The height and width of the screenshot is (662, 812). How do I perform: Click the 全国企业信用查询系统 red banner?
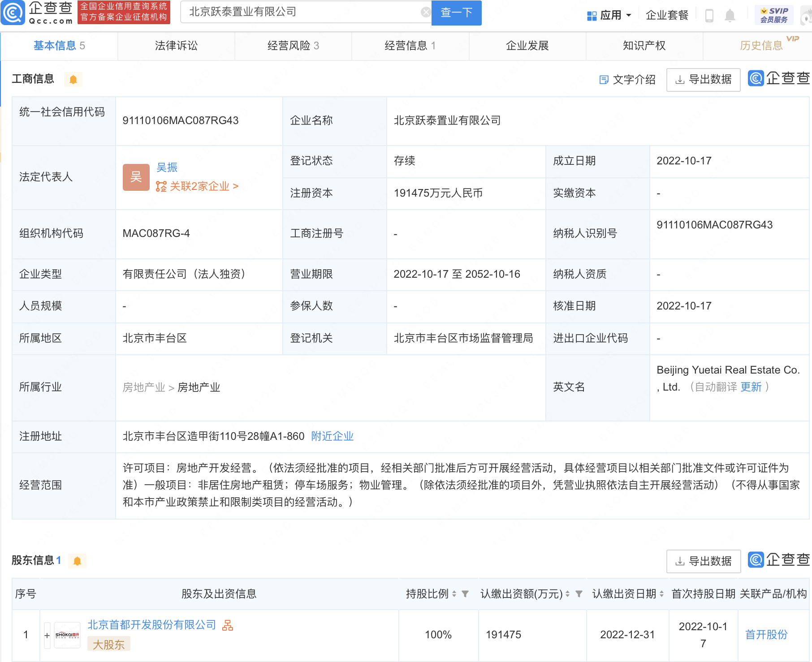point(124,12)
